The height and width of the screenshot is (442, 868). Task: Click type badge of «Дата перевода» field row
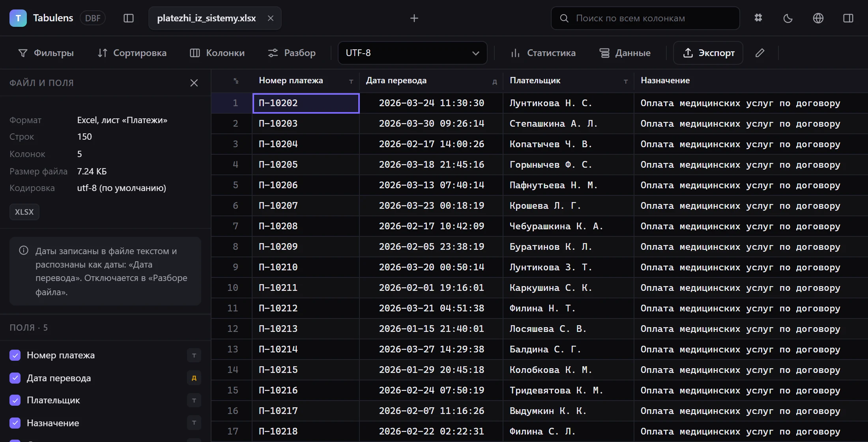coord(194,378)
